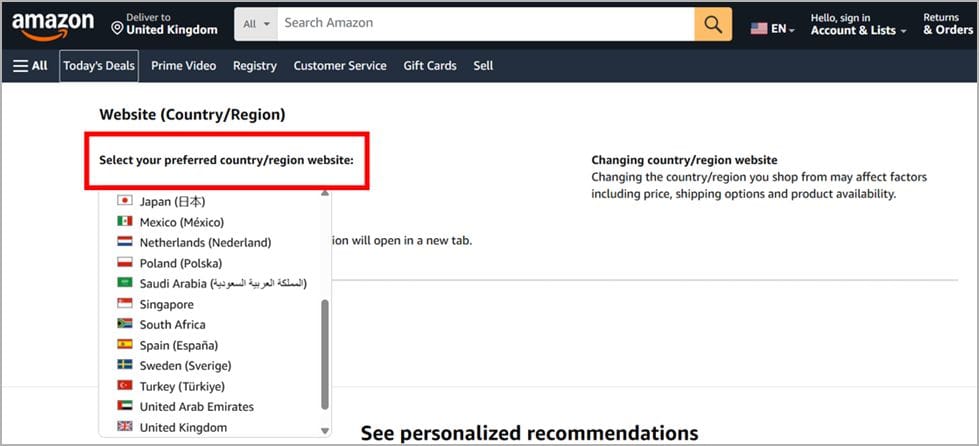Select the Japan flag option
979x446 pixels.
125,201
